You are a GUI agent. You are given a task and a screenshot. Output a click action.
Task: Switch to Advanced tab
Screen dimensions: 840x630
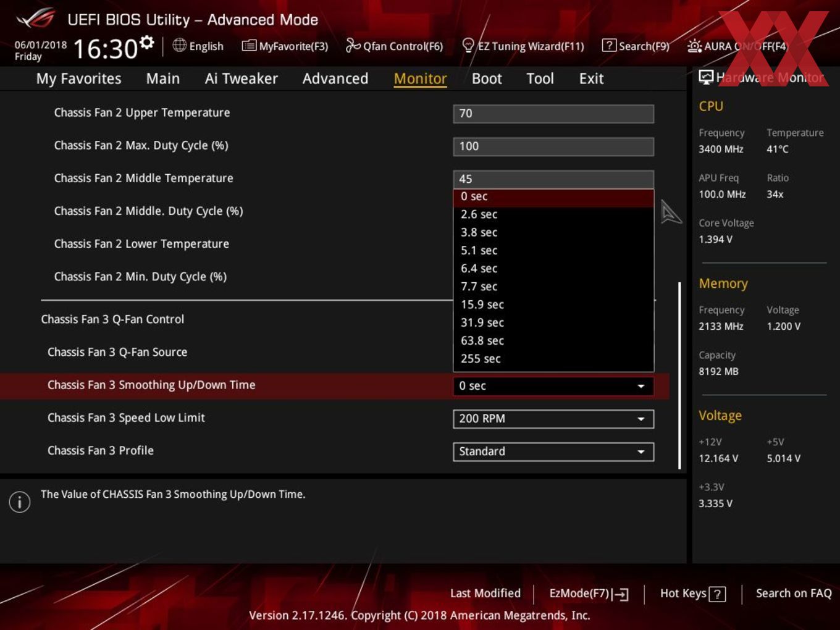pos(335,78)
